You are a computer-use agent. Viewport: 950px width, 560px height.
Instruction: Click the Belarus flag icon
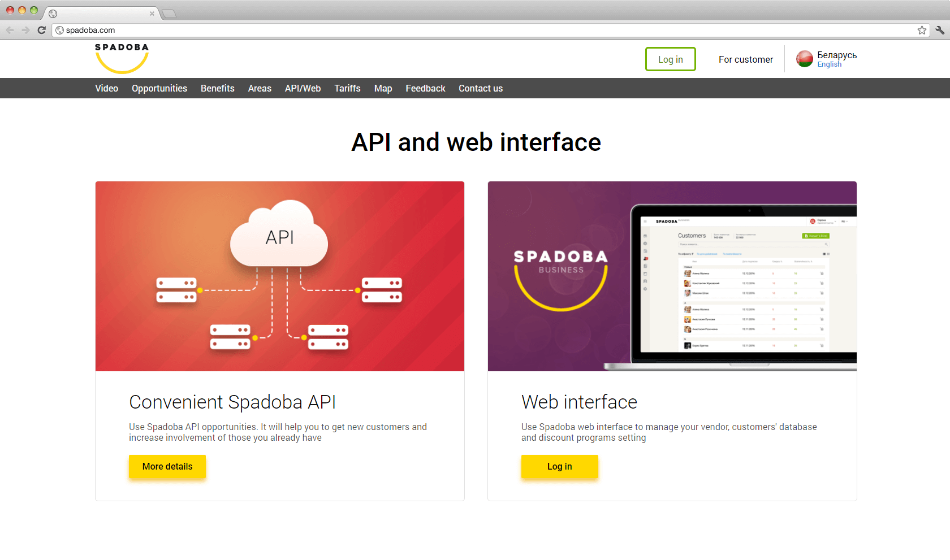point(804,59)
